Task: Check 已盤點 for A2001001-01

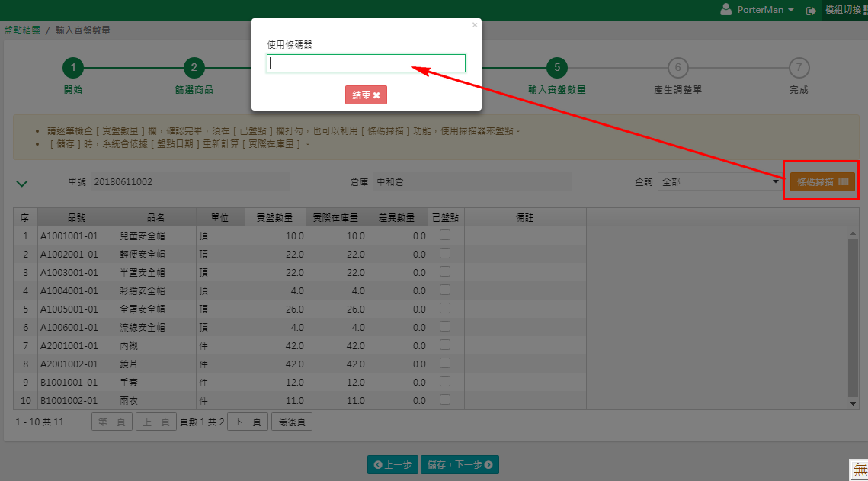Action: pos(444,345)
